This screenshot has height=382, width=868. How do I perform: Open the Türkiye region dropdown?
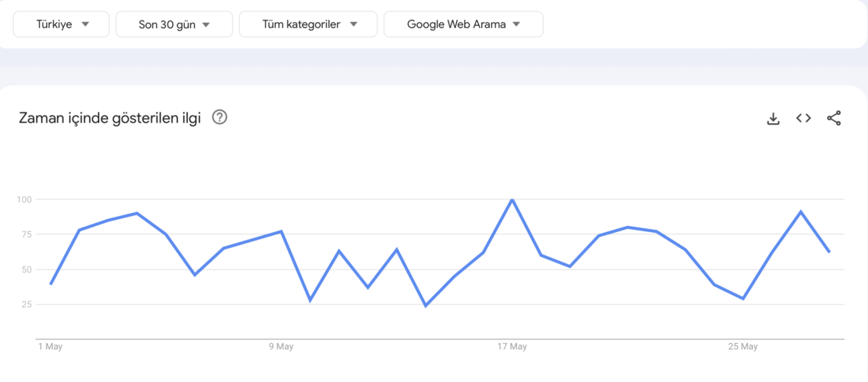(61, 24)
